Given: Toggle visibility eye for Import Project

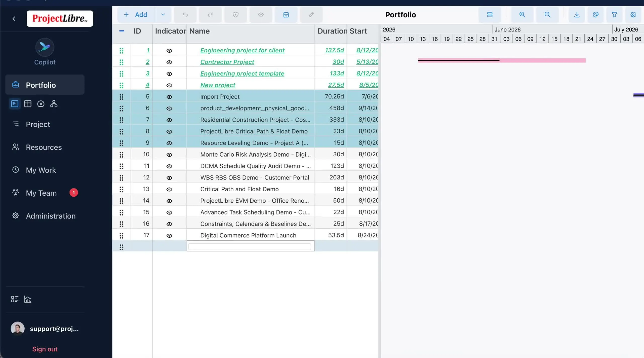Looking at the screenshot, I should 169,97.
